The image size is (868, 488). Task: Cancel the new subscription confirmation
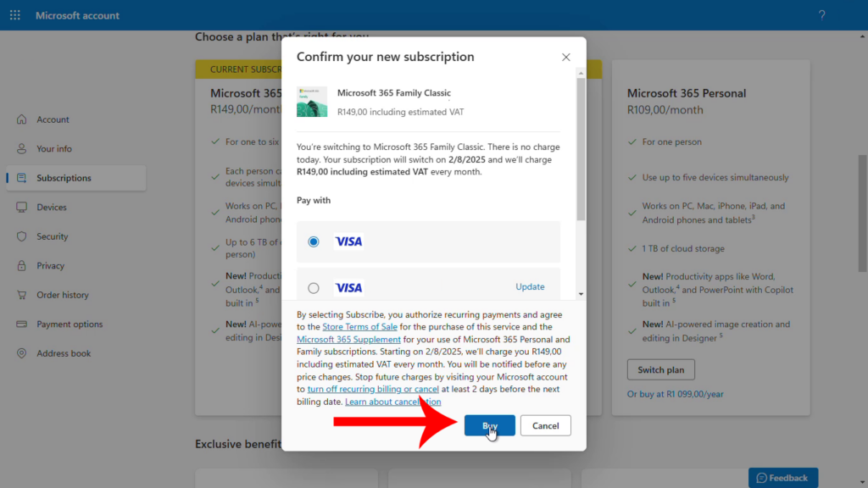545,425
